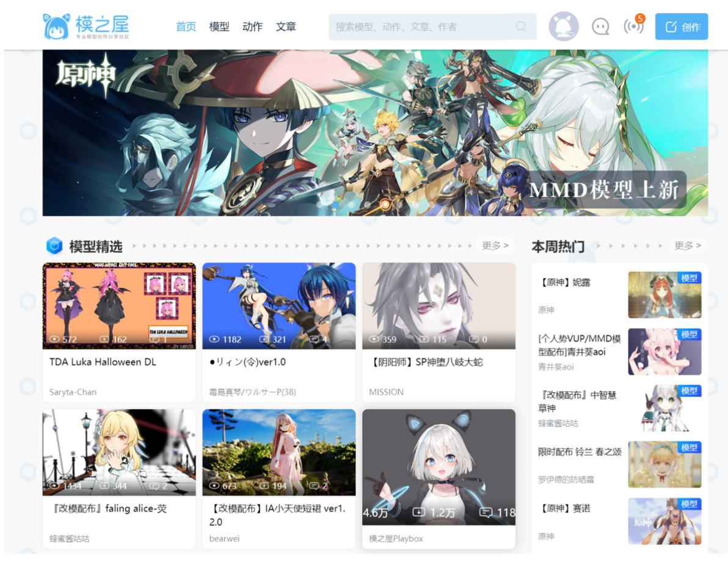Open author bearwei's page
The image size is (728, 562).
click(x=224, y=539)
